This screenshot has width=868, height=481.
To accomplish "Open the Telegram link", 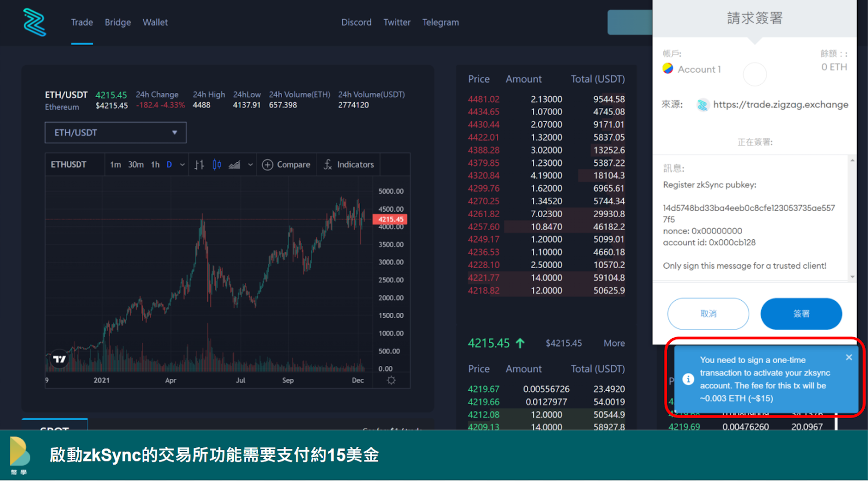I will point(441,22).
